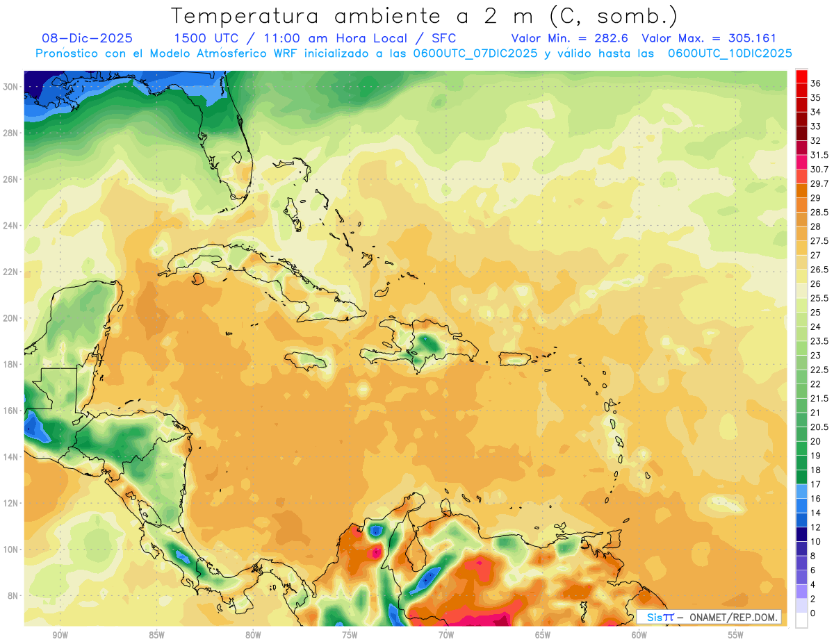Click the white swatch below legend value 0
834x644 pixels.
click(x=801, y=620)
